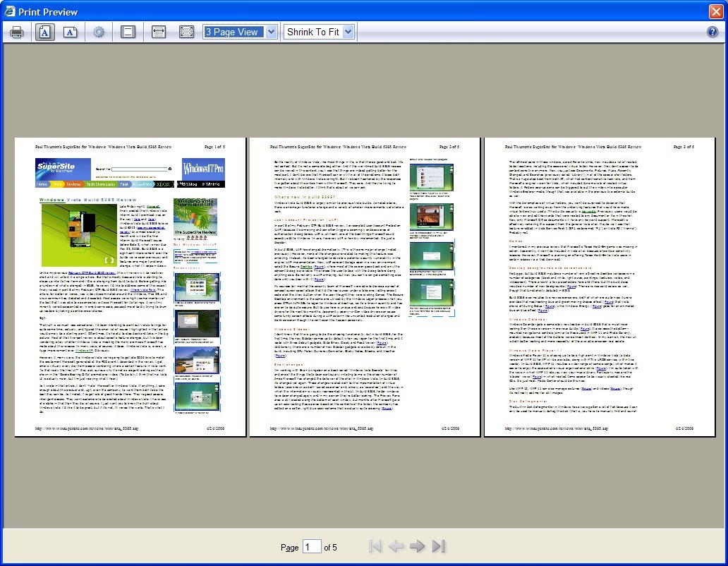Toggle headers and footers on or off
728x566 pixels.
point(128,32)
